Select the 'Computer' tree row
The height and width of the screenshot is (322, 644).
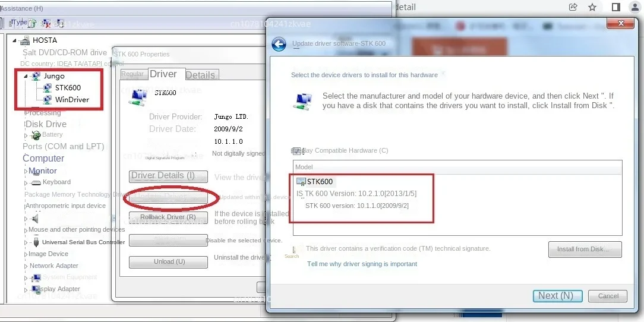click(x=43, y=159)
